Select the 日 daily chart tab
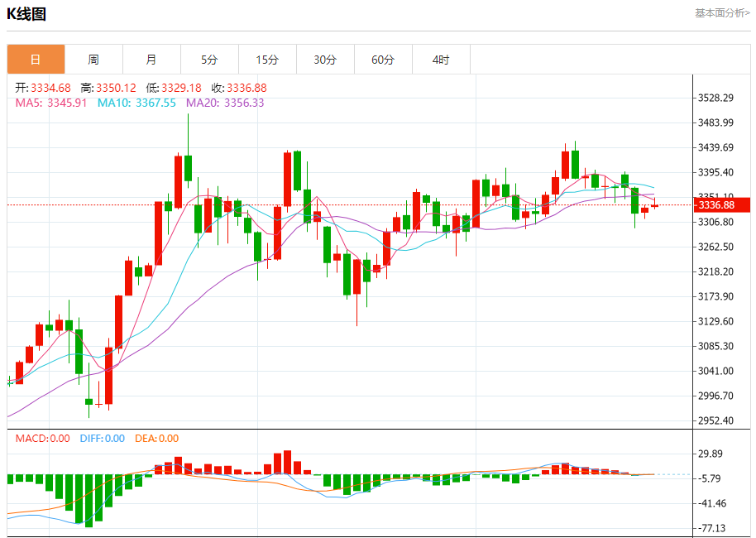This screenshot has height=538, width=756. click(x=36, y=60)
